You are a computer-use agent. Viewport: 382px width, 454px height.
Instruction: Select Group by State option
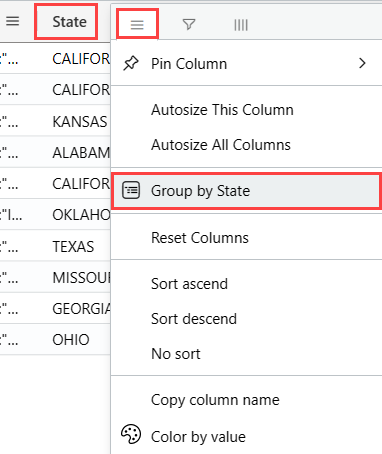(x=246, y=191)
